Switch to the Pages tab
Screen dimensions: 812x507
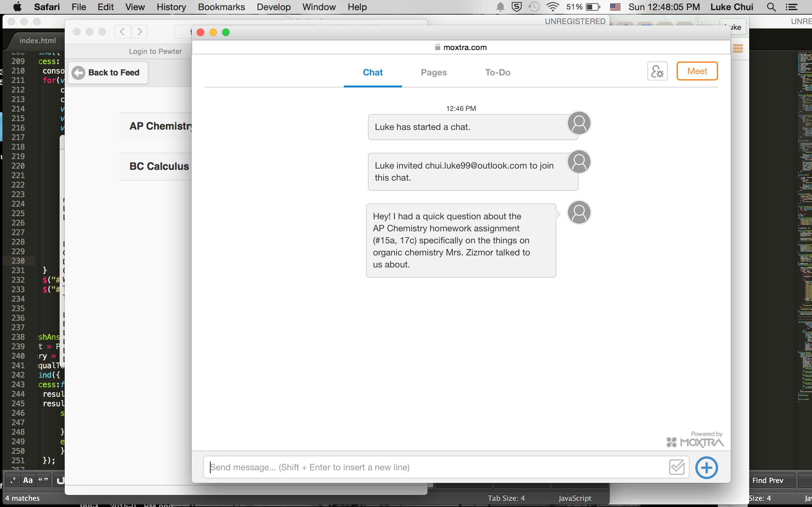[434, 73]
